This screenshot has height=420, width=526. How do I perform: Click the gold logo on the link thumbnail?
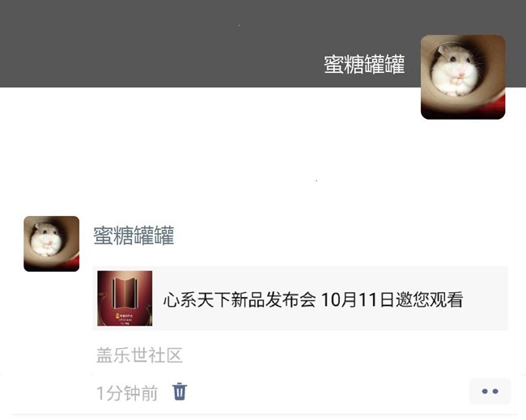(118, 316)
